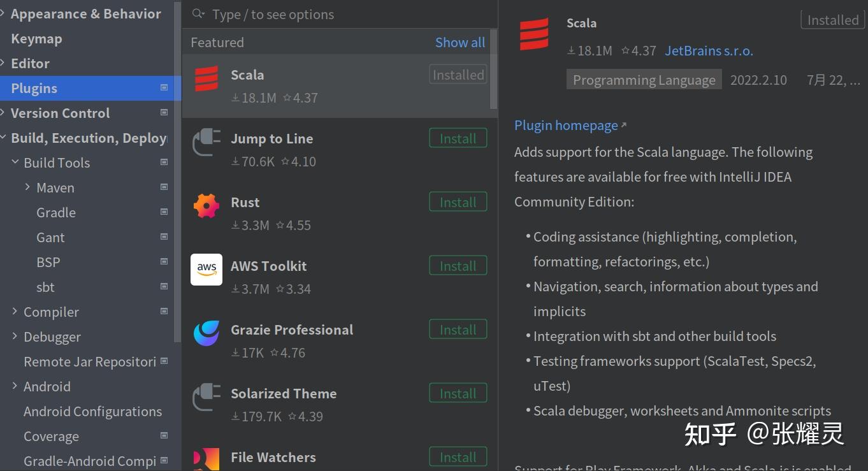Viewport: 868px width, 471px height.
Task: Expand the Compiler settings node
Action: click(15, 312)
